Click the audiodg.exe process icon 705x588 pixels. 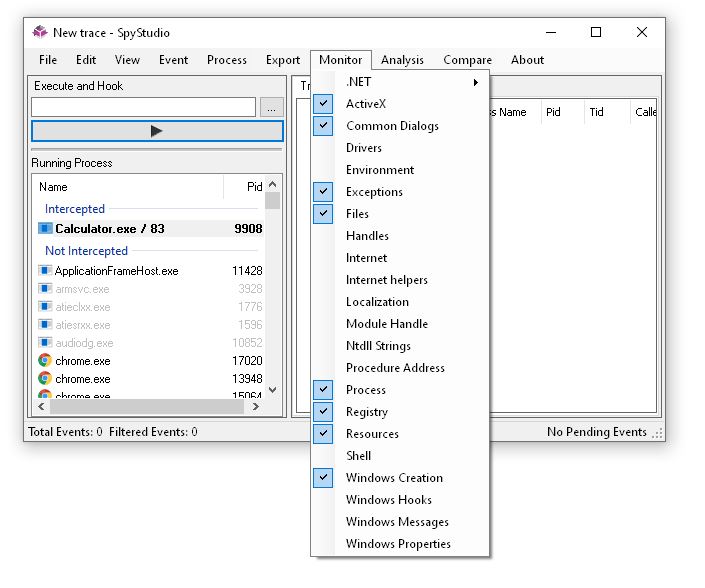45,343
